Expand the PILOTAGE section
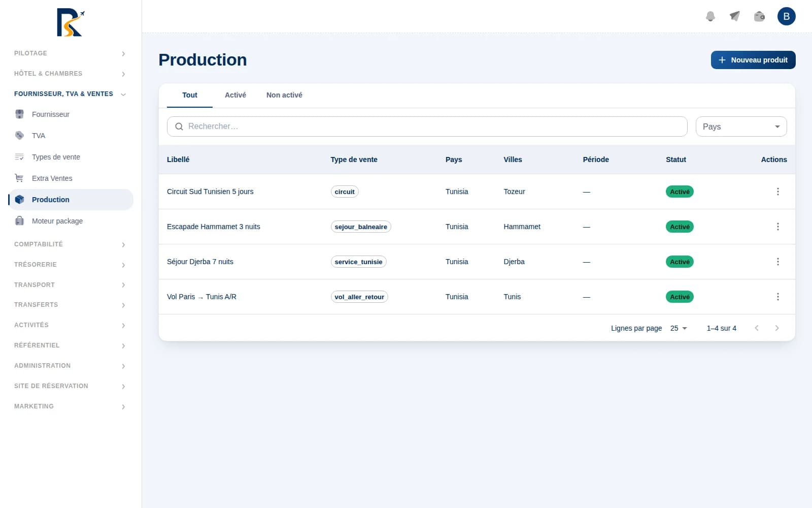Image resolution: width=812 pixels, height=508 pixels. (70, 53)
